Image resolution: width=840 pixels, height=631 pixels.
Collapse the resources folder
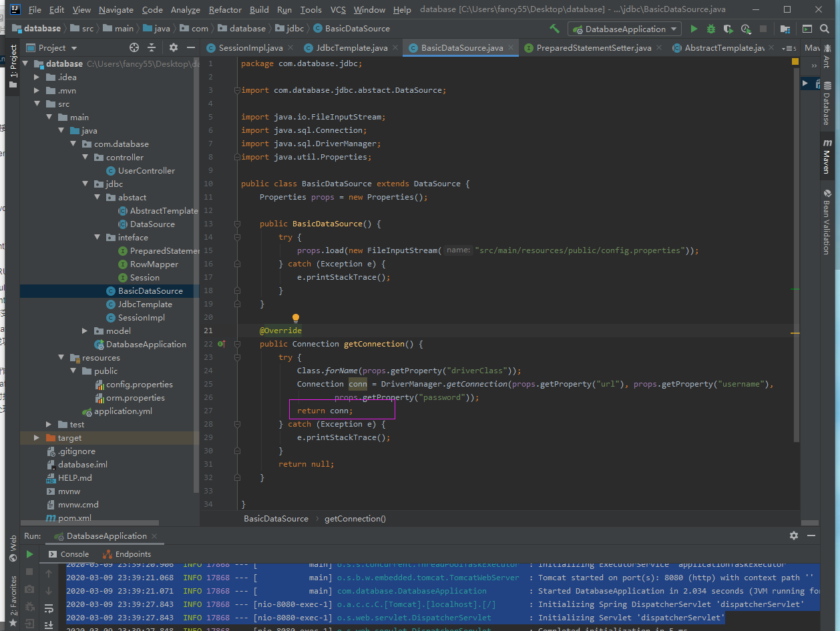(61, 358)
